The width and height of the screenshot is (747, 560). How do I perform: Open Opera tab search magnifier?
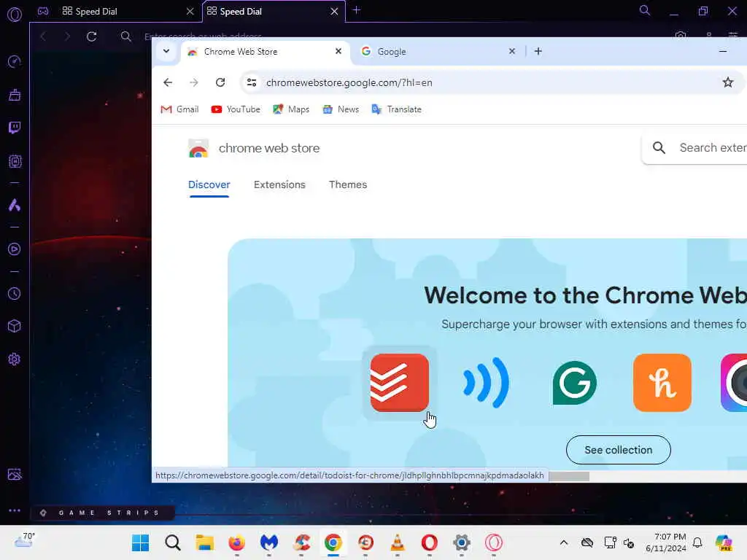tap(645, 10)
